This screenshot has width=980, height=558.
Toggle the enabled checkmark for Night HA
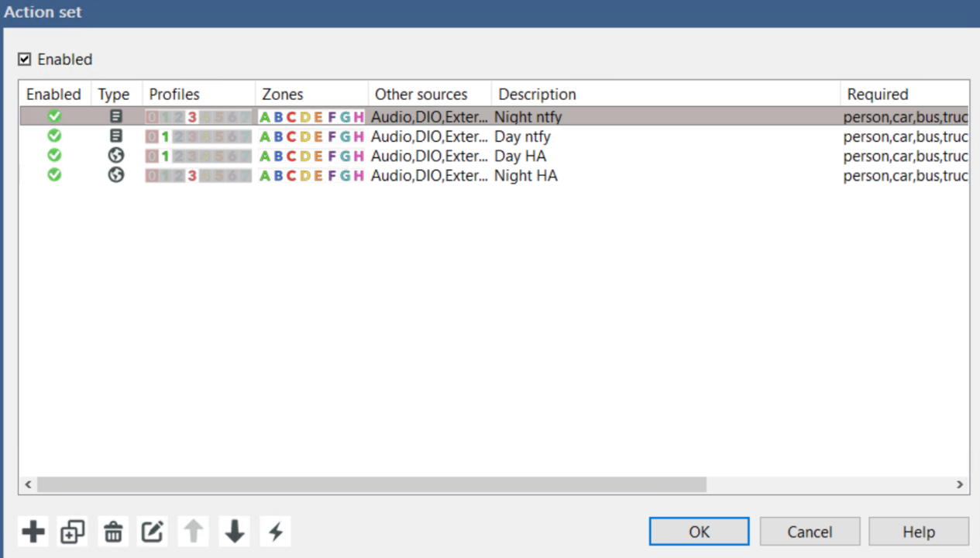point(53,175)
